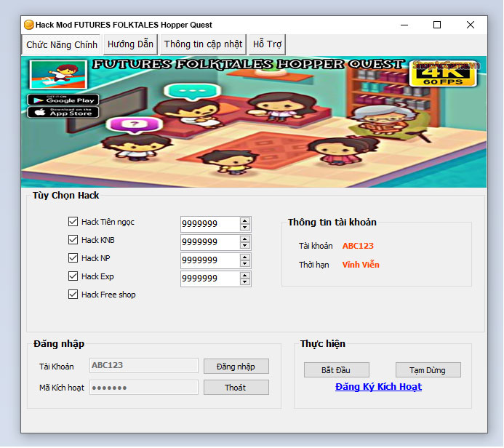
Task: Click the Tạm Dừng button
Action: click(428, 370)
